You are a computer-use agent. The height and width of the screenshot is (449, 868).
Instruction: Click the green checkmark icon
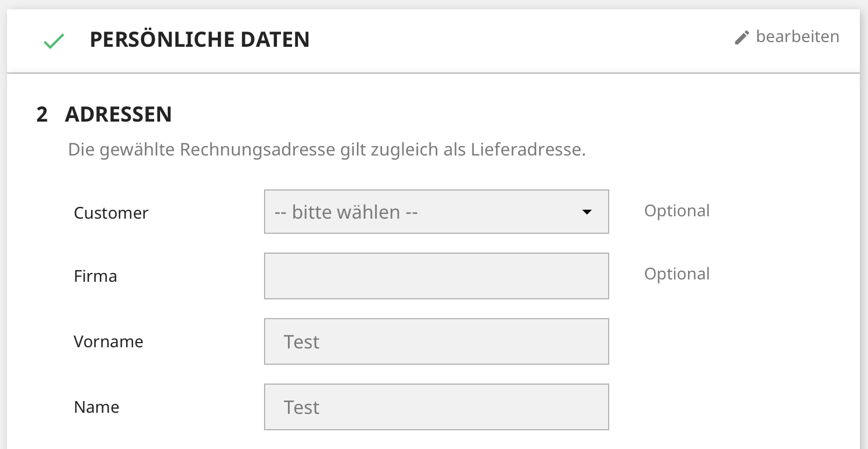point(54,41)
